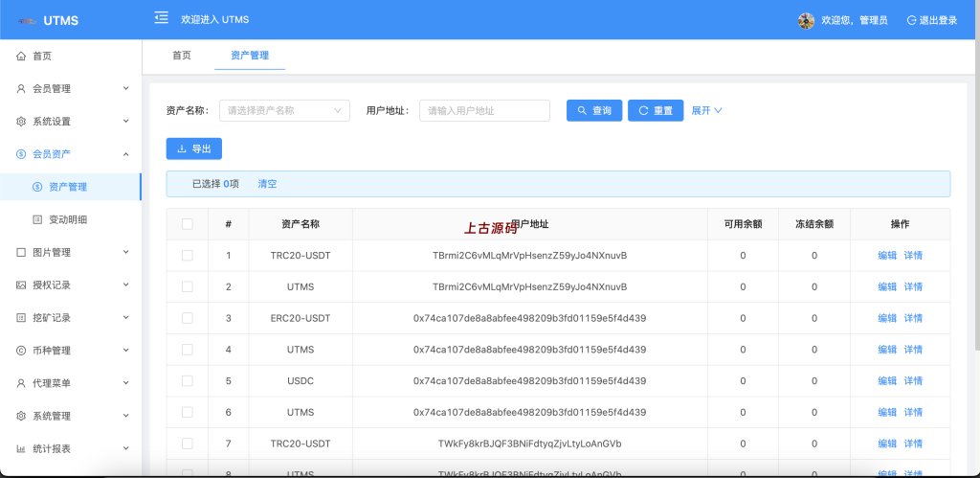Click the 重置 reset button

coord(656,111)
